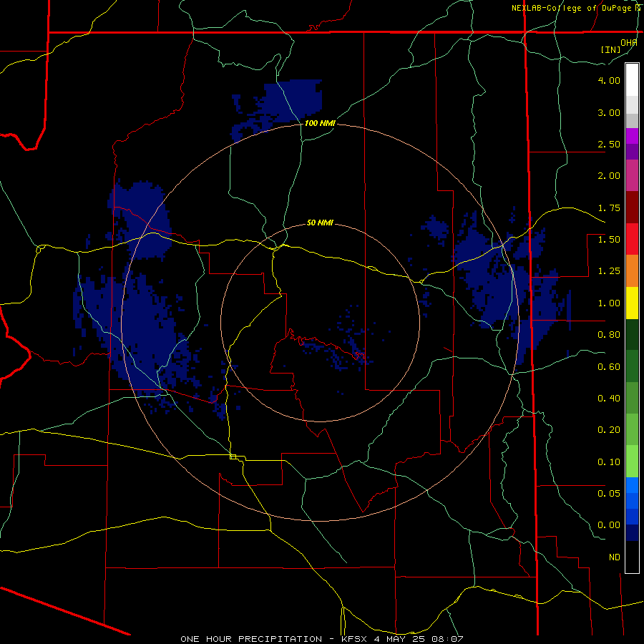644x644 pixels.
Task: Pick the darkest green legend swatch
Action: pyautogui.click(x=632, y=334)
